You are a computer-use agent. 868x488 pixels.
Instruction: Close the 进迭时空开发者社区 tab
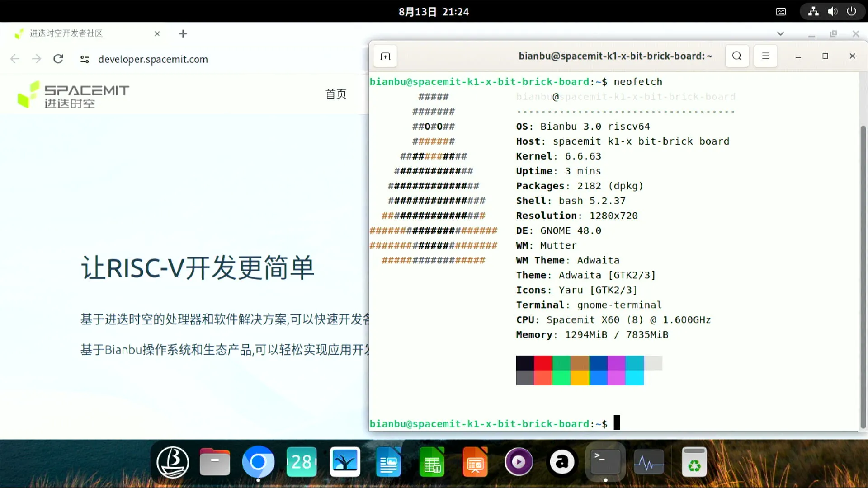click(x=157, y=34)
